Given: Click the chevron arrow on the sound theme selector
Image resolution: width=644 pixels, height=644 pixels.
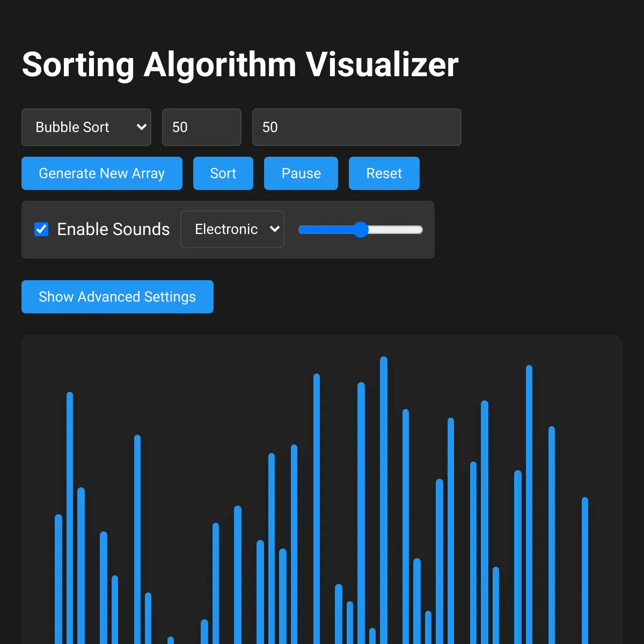Looking at the screenshot, I should (x=274, y=229).
